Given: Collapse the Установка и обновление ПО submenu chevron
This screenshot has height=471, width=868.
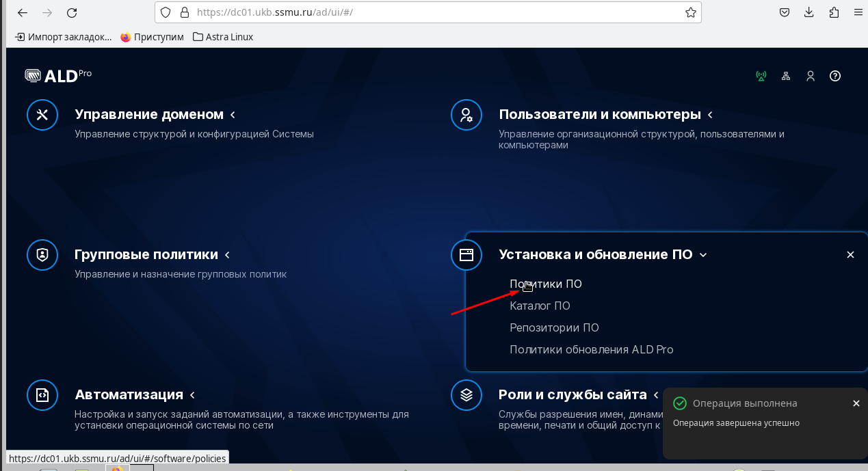Looking at the screenshot, I should click(703, 254).
